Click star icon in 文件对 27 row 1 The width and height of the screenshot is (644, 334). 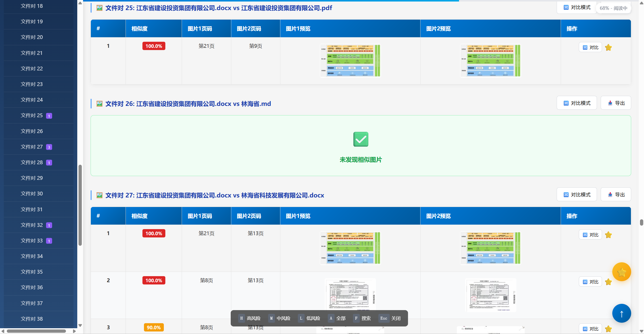[608, 235]
